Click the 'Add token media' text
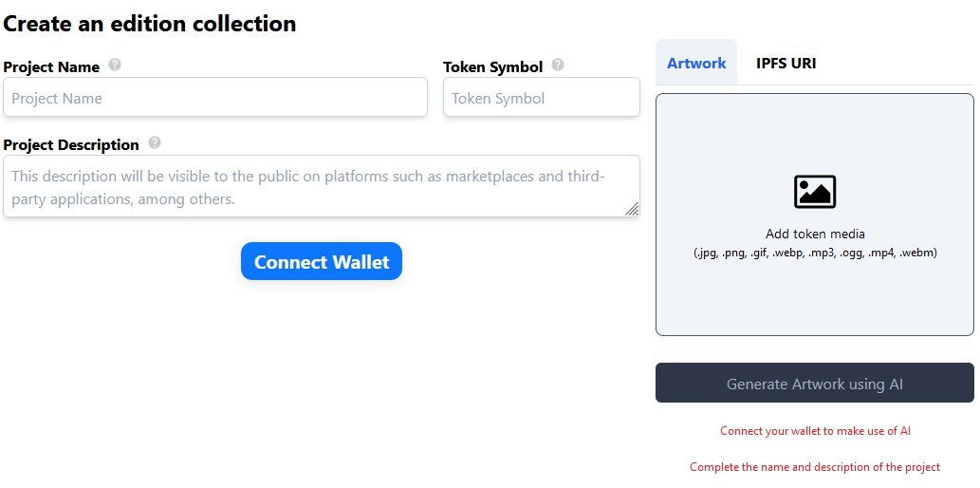This screenshot has width=980, height=488. pyautogui.click(x=815, y=234)
